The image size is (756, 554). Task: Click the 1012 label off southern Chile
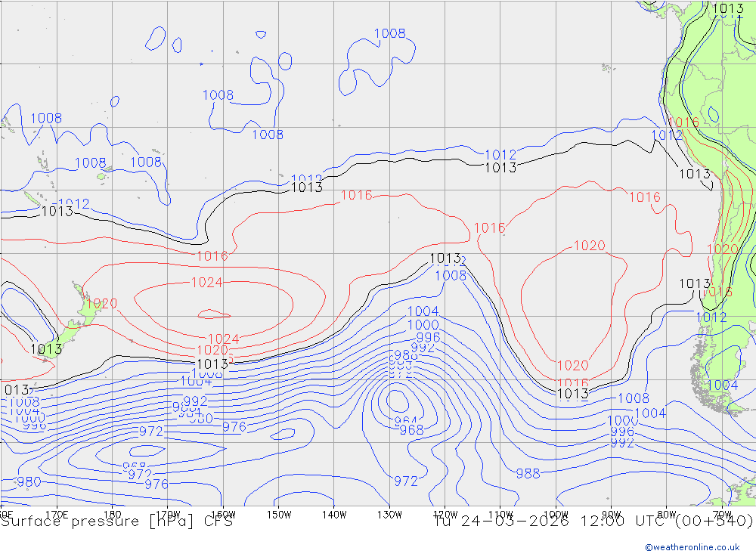pos(711,317)
